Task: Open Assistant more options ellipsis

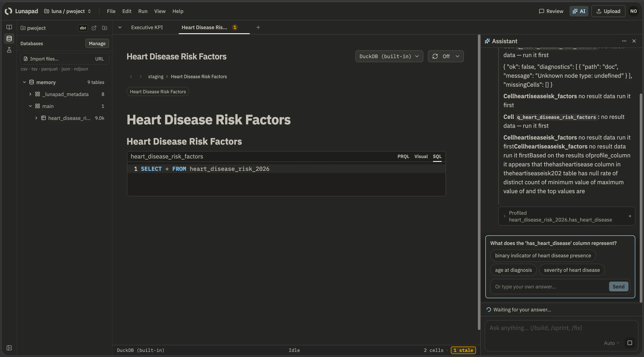Action: tap(624, 41)
